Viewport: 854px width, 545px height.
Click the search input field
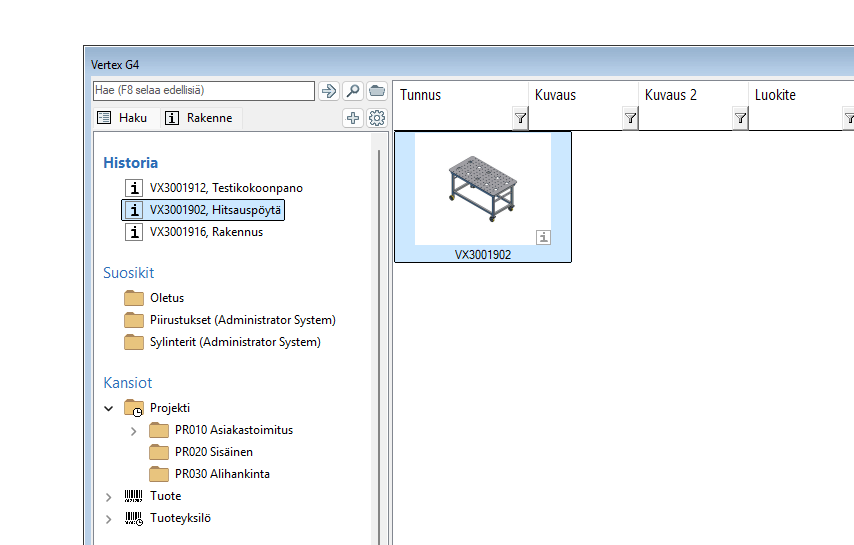tap(204, 91)
